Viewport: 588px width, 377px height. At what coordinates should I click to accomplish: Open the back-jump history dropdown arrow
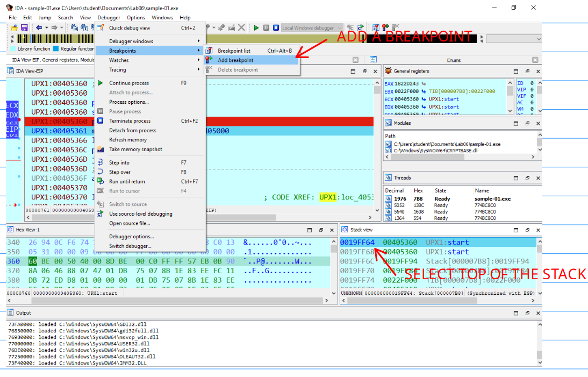(47, 28)
